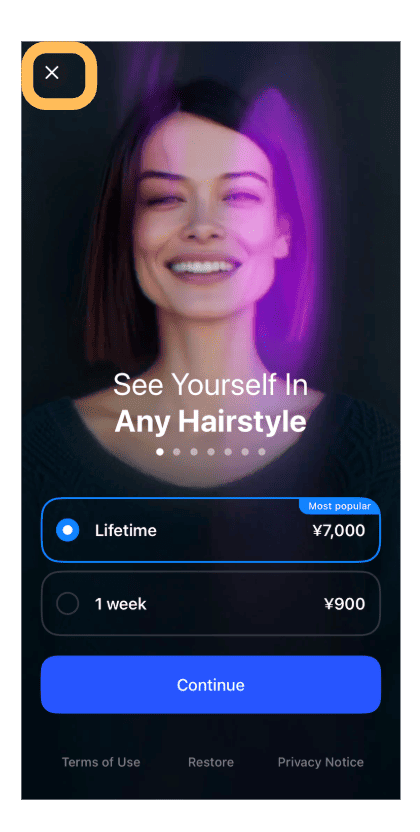Choose the ¥7,000 price label
Screen dimensions: 420x832
[x=338, y=530]
